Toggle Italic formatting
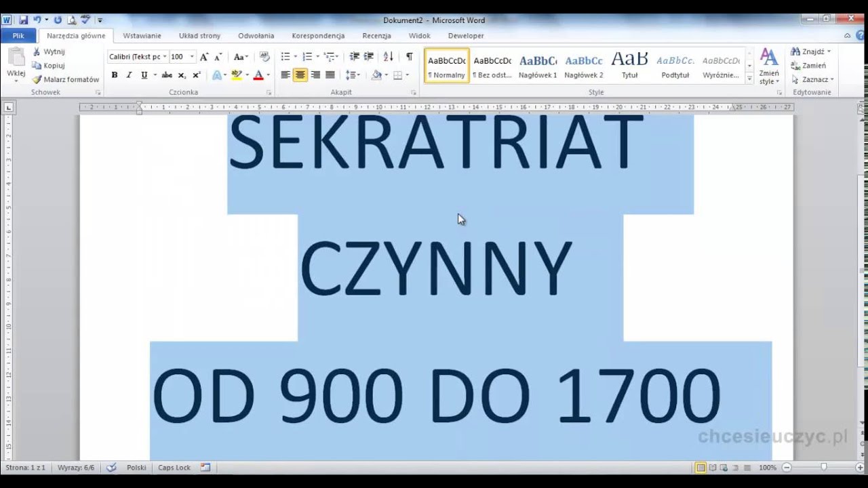The height and width of the screenshot is (488, 868). (129, 75)
